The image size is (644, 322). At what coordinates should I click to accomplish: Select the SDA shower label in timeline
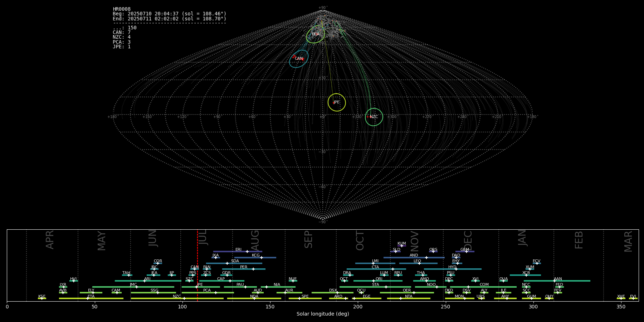235,261
